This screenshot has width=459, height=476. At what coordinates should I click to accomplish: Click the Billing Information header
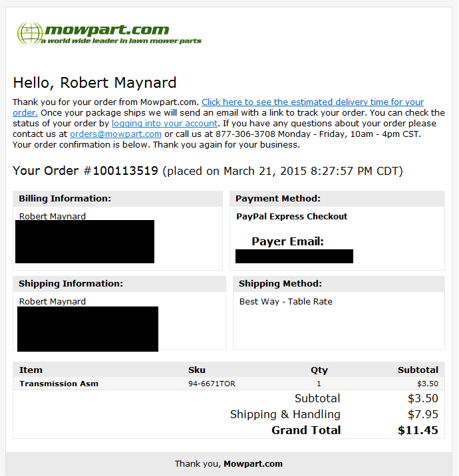click(x=65, y=199)
